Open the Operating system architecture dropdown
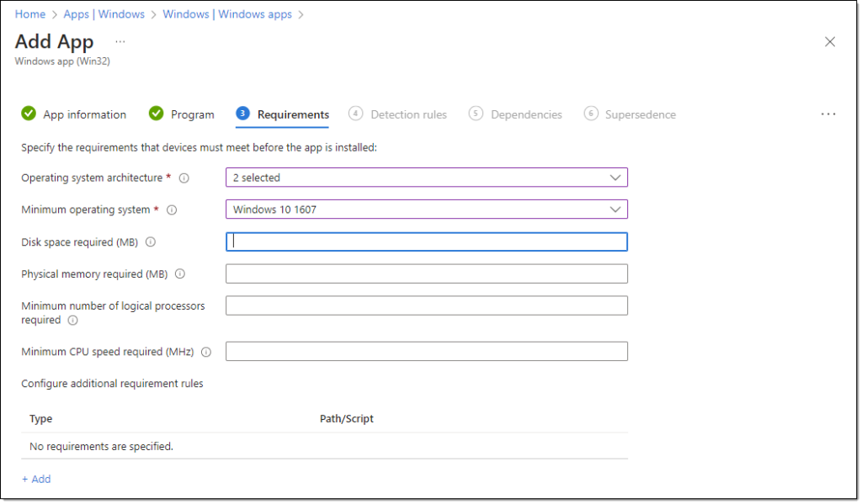Screen dimensions: 862x504 (x=426, y=178)
